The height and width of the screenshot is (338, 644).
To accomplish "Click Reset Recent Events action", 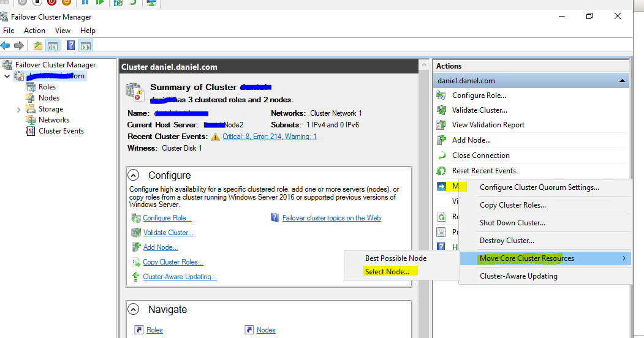I will click(484, 171).
